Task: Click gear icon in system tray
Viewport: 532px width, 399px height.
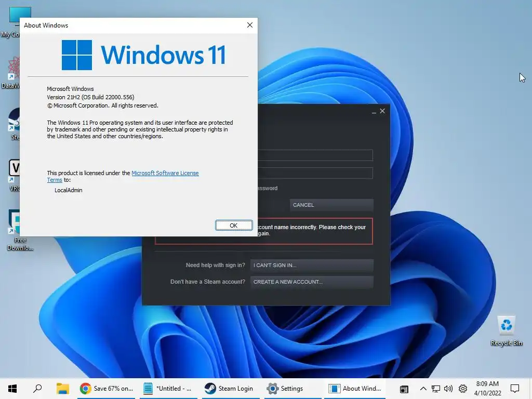Action: coord(463,389)
